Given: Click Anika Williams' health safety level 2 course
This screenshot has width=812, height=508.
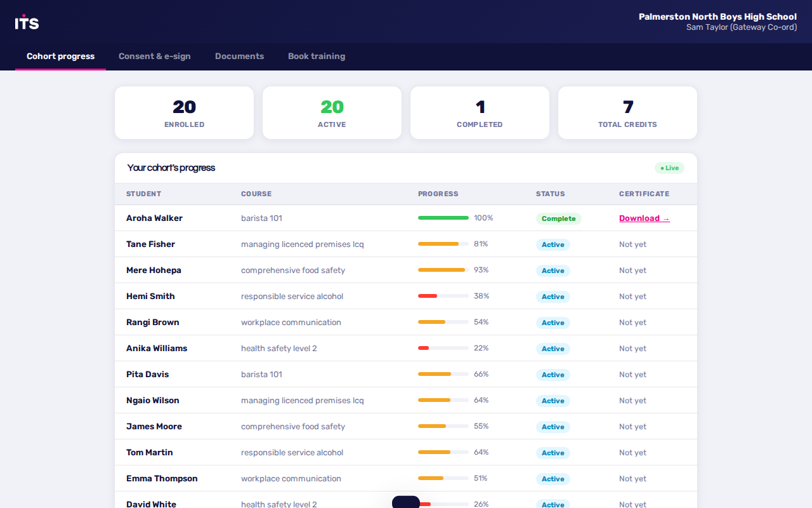Looking at the screenshot, I should point(279,349).
